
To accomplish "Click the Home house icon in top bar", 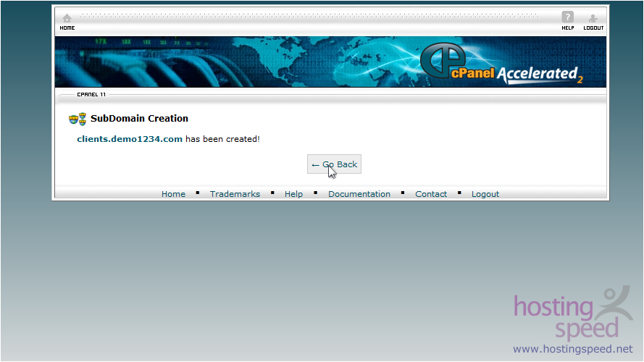I will tap(67, 19).
